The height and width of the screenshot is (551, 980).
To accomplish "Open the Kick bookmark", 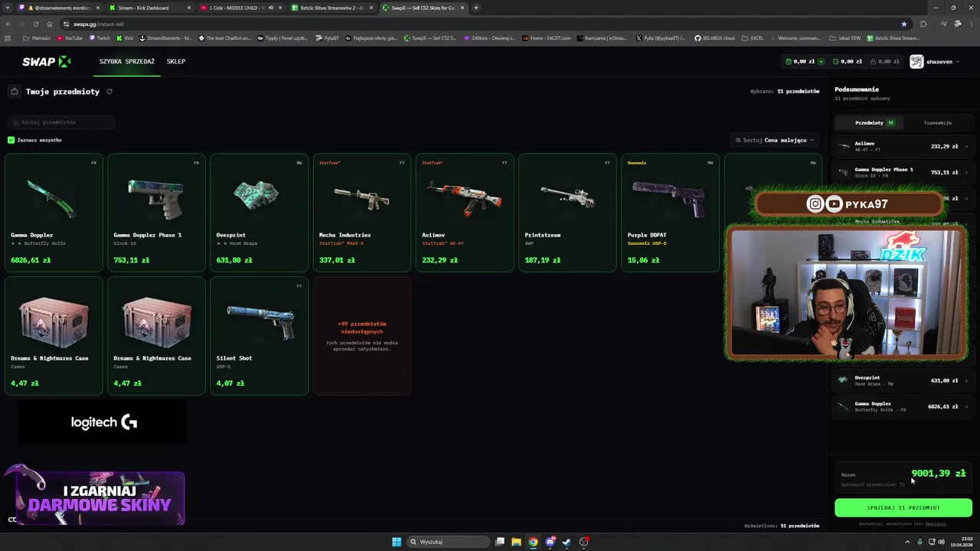I will tap(125, 38).
